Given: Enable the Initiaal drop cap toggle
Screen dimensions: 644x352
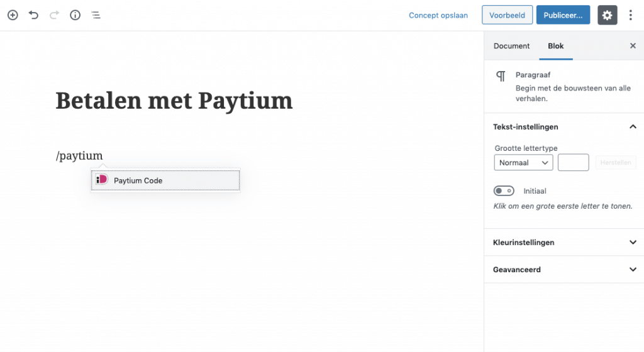Looking at the screenshot, I should (x=504, y=190).
